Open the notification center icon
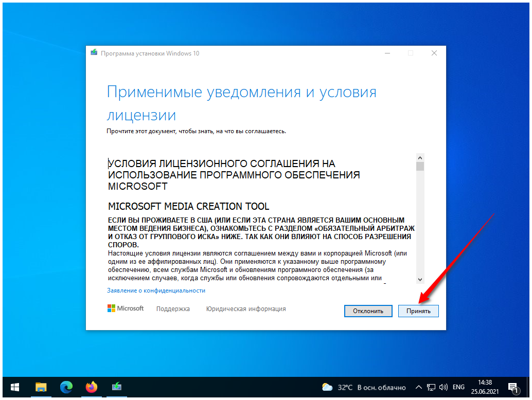Screen dimensions: 532x400 [x=513, y=388]
